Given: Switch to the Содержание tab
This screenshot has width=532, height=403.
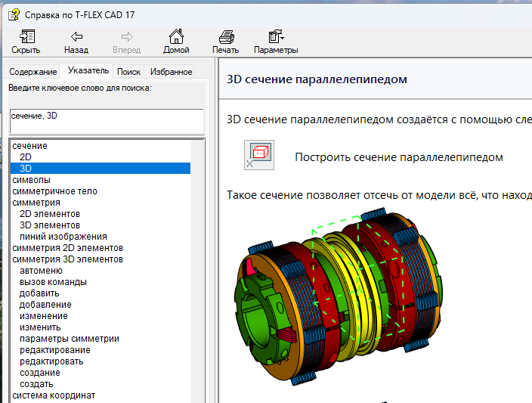Looking at the screenshot, I should [32, 72].
